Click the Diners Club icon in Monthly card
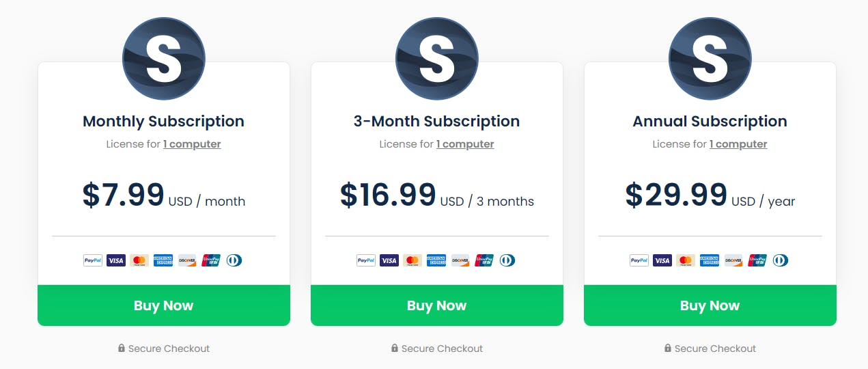Image resolution: width=868 pixels, height=369 pixels. pos(234,260)
